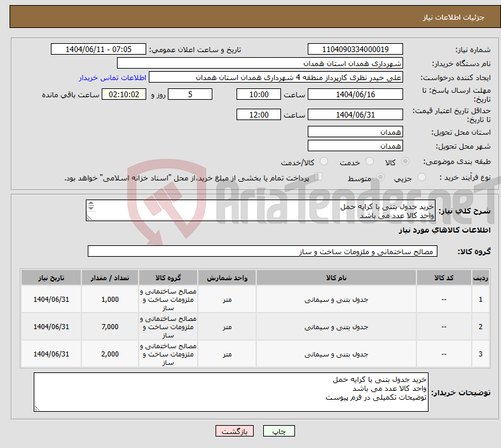The width and height of the screenshot is (501, 448).
Task: Click inside the توضیحات خریدار text area
Action: pos(231,392)
